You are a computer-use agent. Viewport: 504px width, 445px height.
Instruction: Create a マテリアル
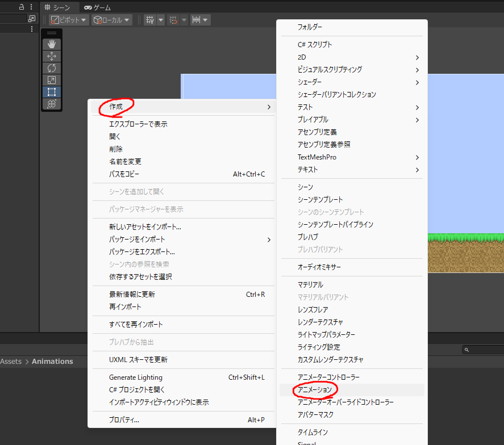coord(352,285)
